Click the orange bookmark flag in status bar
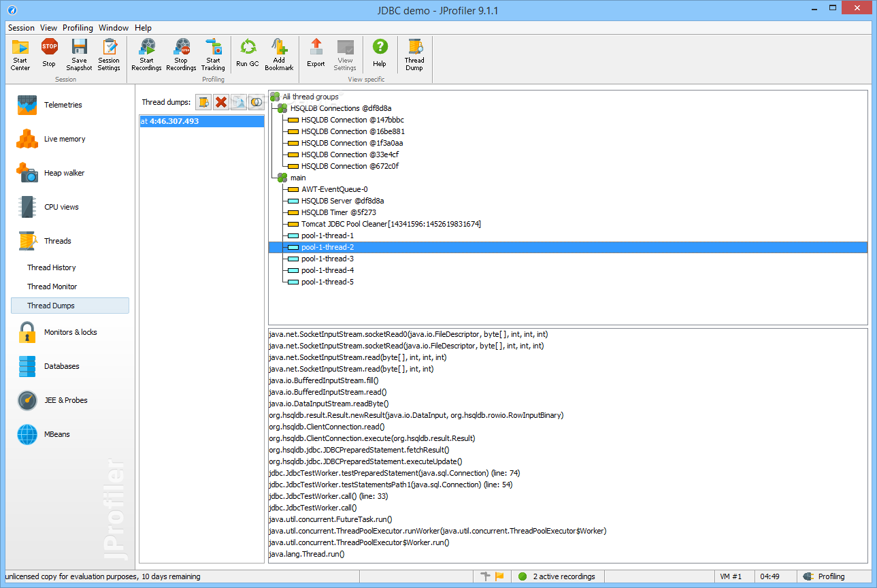The image size is (877, 588). pos(500,576)
